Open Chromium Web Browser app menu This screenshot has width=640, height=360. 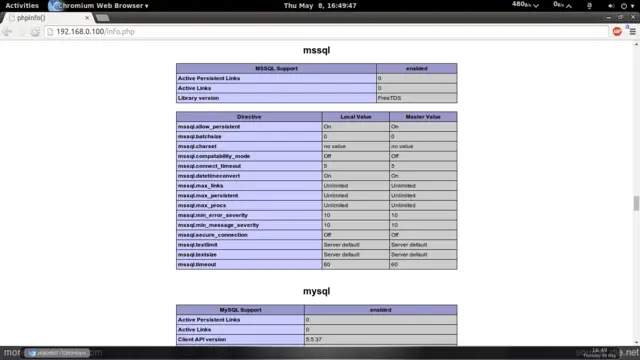(x=98, y=6)
